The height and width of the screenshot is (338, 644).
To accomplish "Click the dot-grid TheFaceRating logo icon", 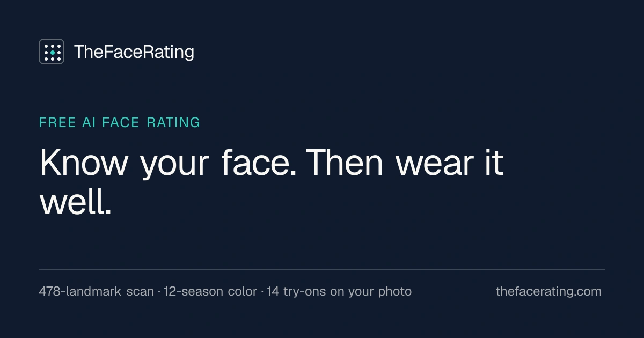I will tap(52, 52).
